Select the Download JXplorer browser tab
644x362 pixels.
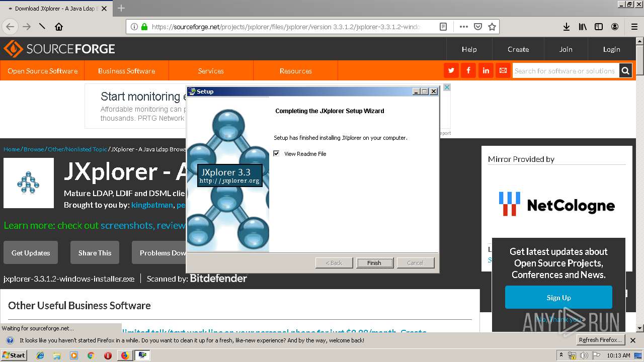point(56,8)
